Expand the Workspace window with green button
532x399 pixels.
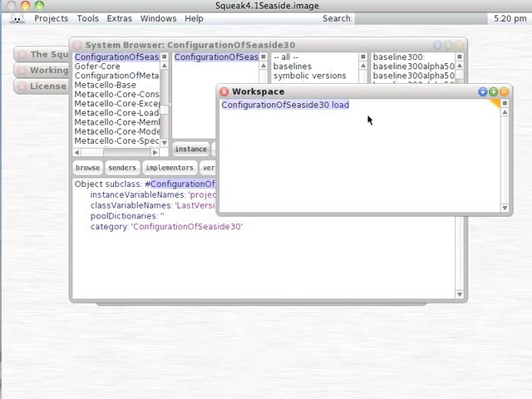[493, 91]
